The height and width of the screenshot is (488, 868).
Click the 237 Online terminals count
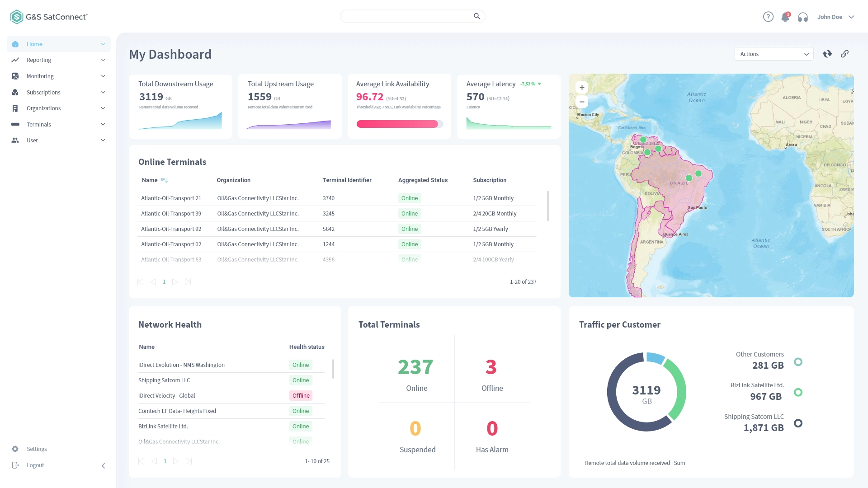pos(415,367)
